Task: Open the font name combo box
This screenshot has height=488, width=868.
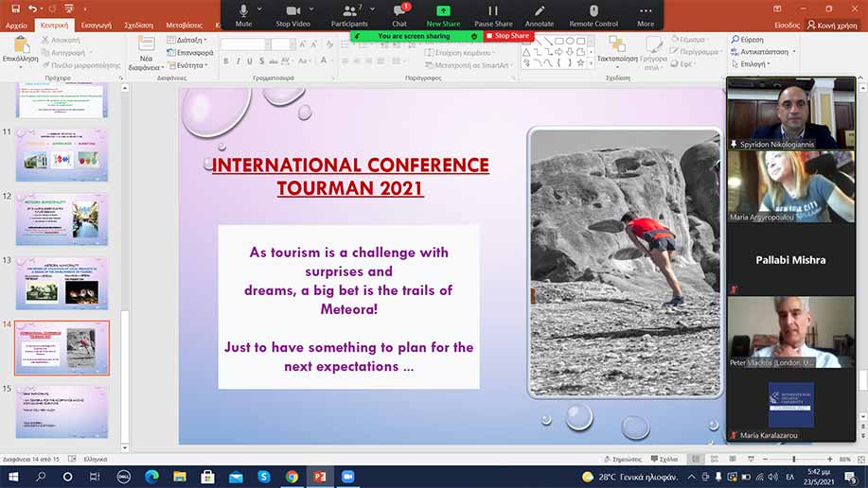Action: pyautogui.click(x=246, y=44)
